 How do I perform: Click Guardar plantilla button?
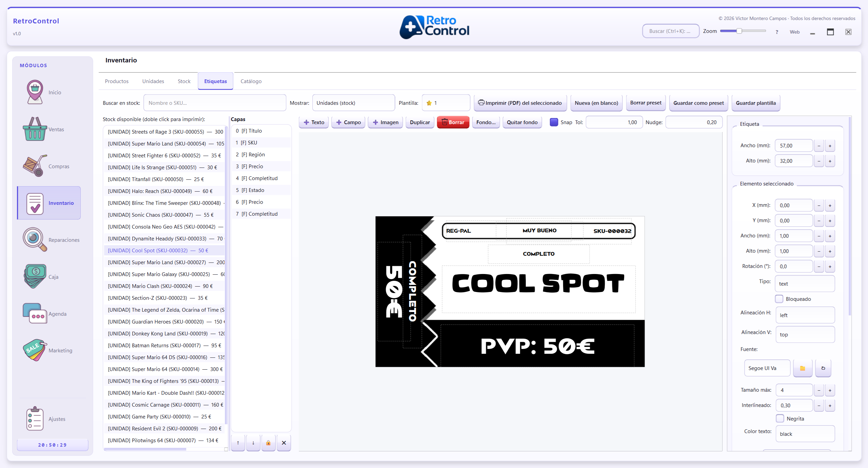pos(755,103)
